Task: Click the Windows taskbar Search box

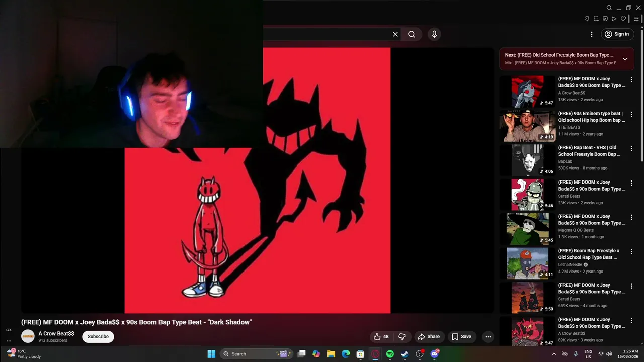Action: [257, 354]
